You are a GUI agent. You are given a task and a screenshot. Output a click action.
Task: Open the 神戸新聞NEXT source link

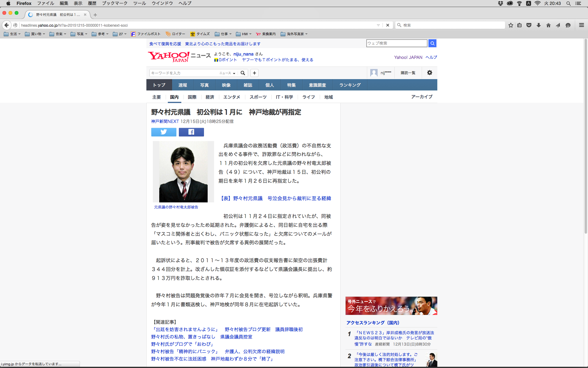pyautogui.click(x=165, y=121)
